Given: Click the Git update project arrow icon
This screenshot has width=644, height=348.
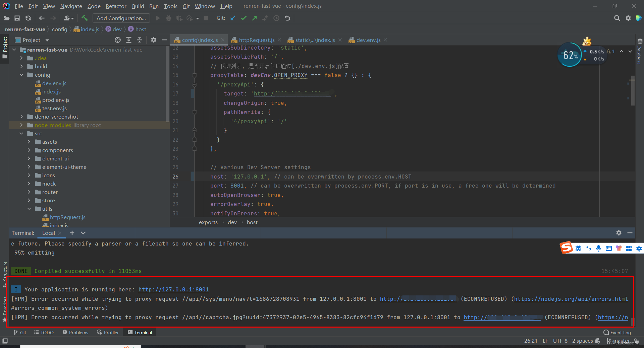Looking at the screenshot, I should (x=233, y=18).
